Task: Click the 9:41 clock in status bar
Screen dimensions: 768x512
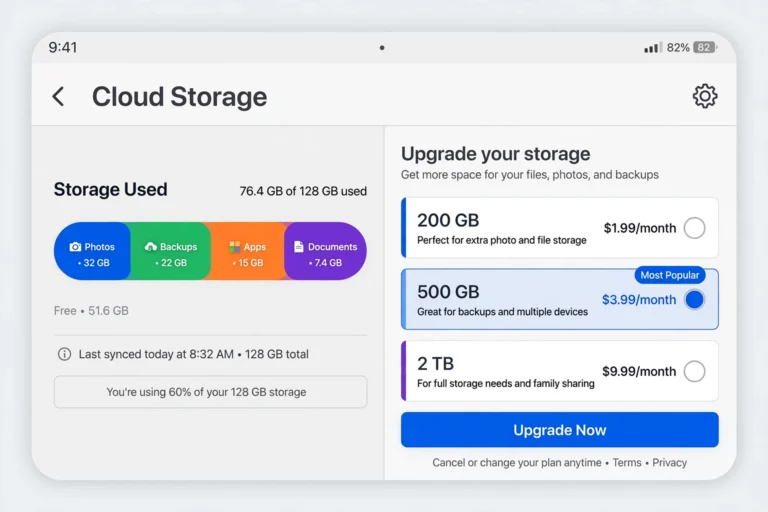Action: (63, 48)
